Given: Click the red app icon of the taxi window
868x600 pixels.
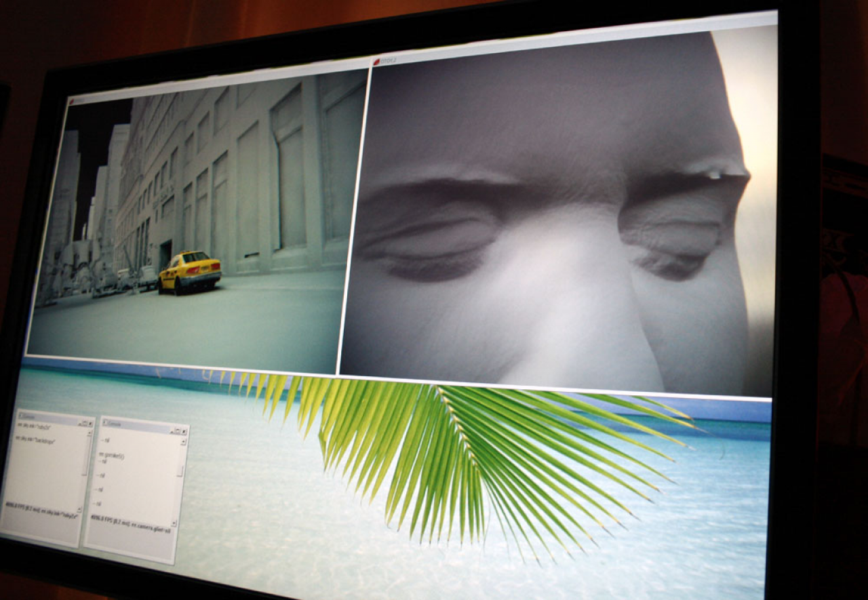Looking at the screenshot, I should [x=73, y=101].
